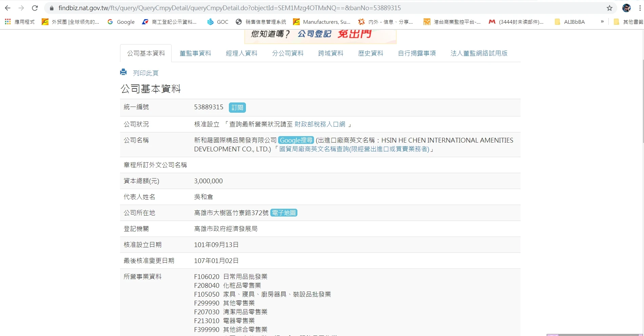
Task: Open the Google bookmark
Action: (121, 22)
